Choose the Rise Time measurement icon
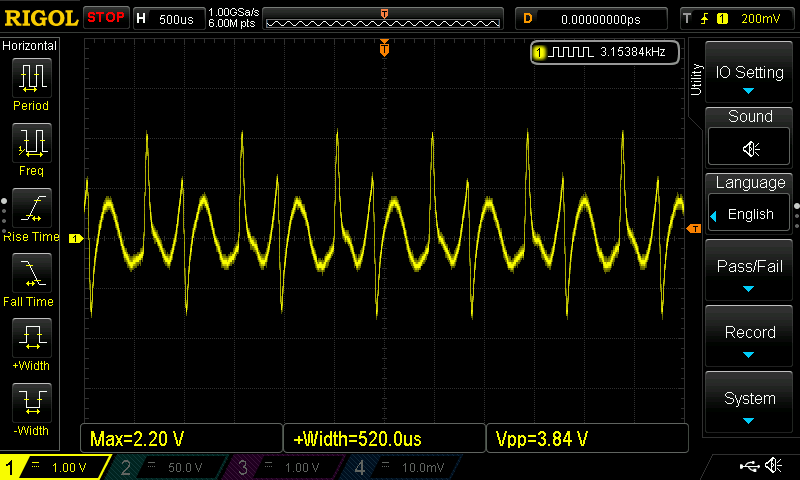 [31, 207]
